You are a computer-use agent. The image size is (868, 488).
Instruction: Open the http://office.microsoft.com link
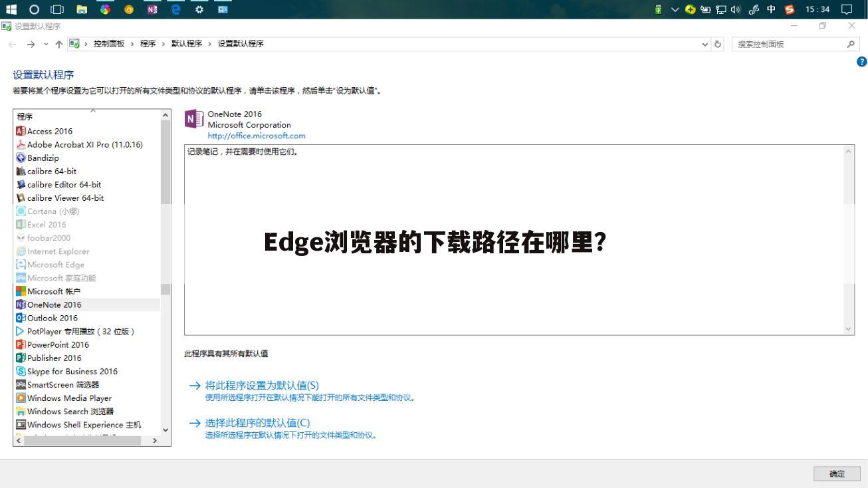coord(257,136)
